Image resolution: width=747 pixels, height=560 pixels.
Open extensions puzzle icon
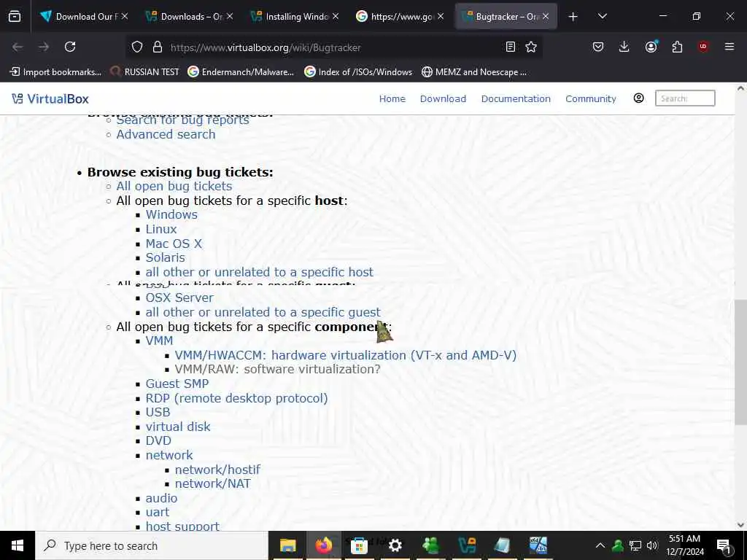[677, 47]
